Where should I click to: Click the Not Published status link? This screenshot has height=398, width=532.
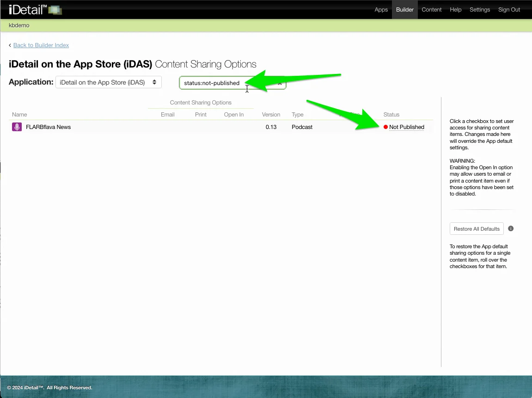coord(406,127)
